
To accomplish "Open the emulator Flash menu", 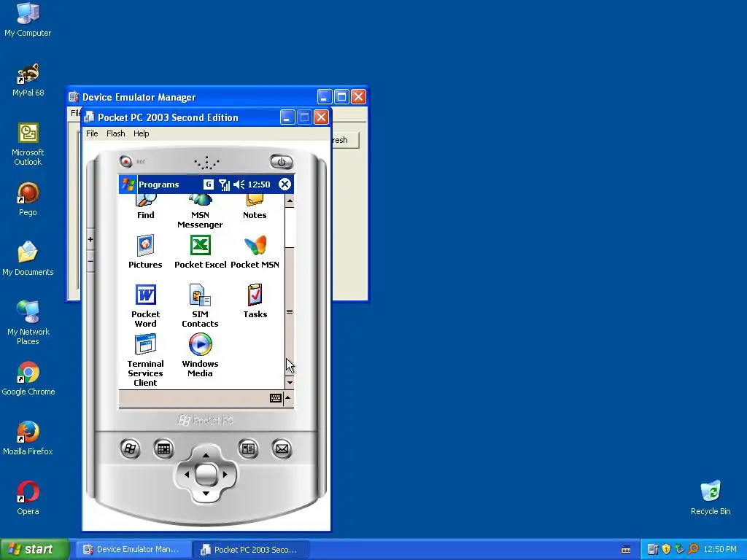I will 116,133.
